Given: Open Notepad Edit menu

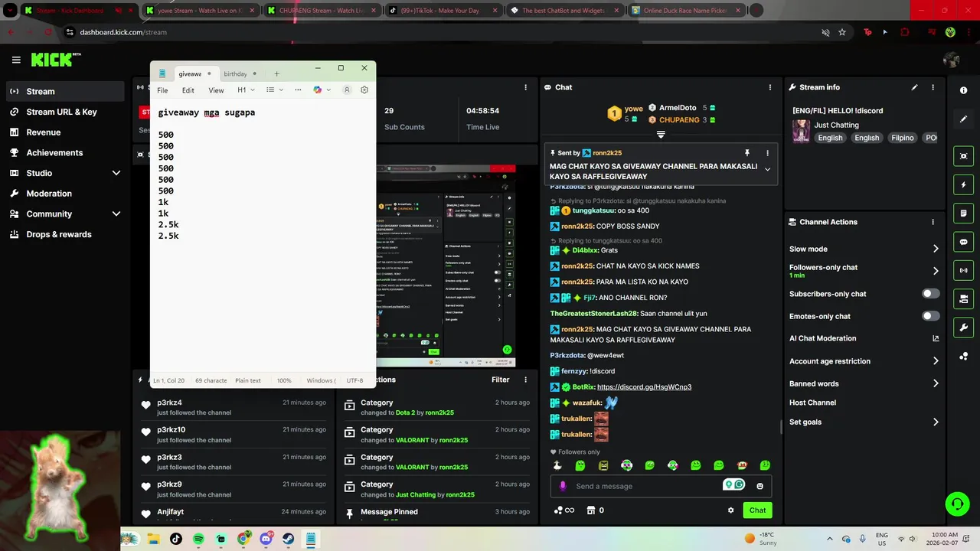Looking at the screenshot, I should [188, 90].
